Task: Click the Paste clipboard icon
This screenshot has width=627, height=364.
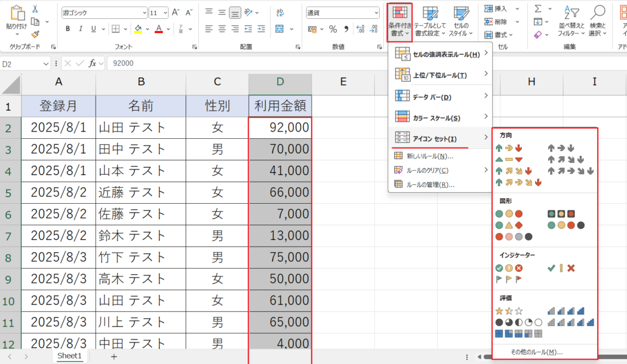Action: click(17, 13)
